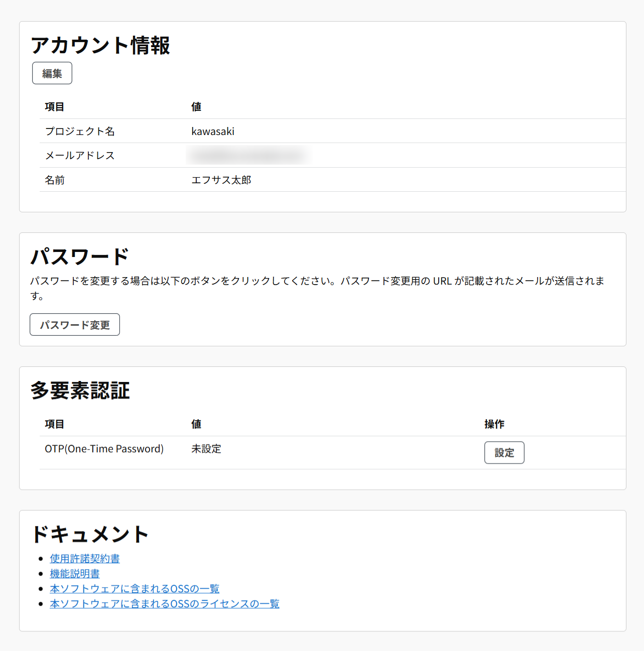Click the 編集 button under アカウント情報

click(52, 73)
